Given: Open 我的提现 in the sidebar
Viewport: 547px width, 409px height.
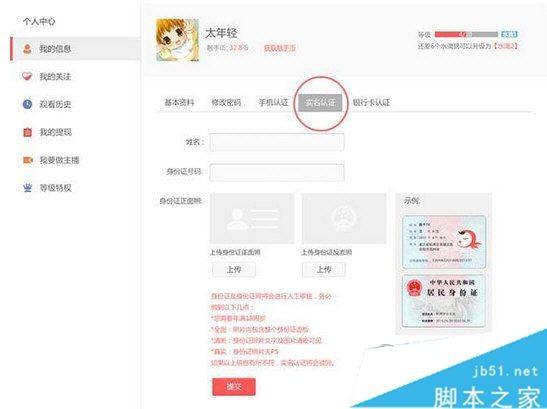Looking at the screenshot, I should [55, 132].
